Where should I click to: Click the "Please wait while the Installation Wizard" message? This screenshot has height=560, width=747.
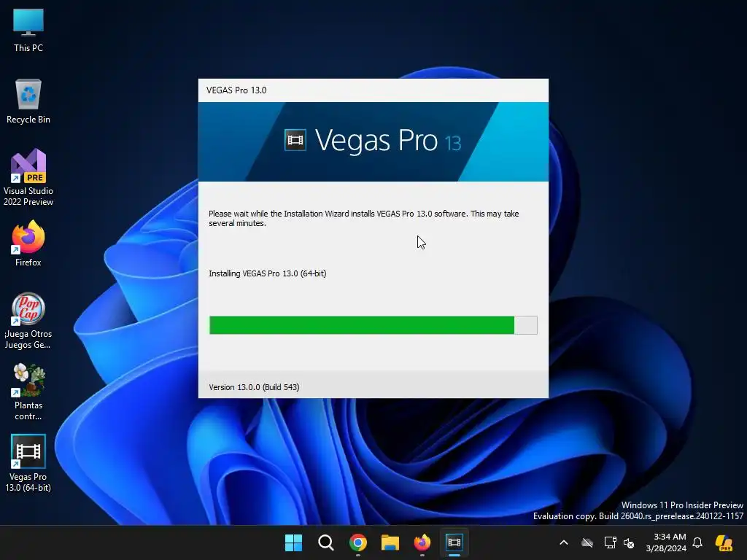tap(363, 219)
